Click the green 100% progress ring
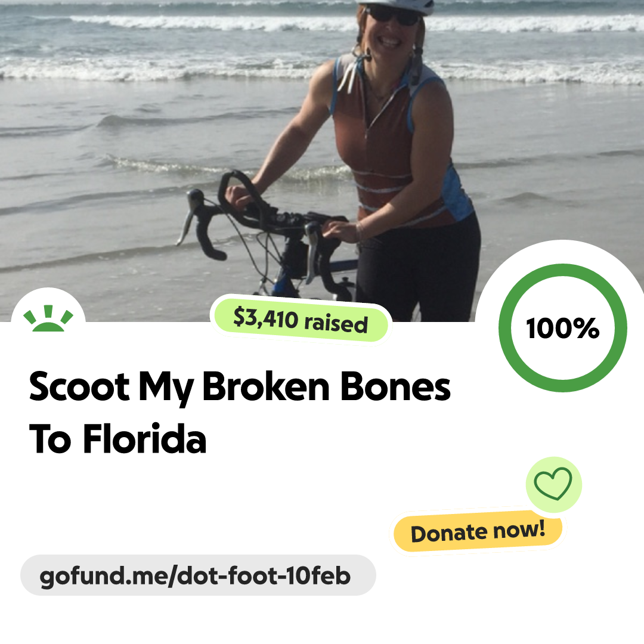Screen dimensions: 644x644 [x=563, y=328]
